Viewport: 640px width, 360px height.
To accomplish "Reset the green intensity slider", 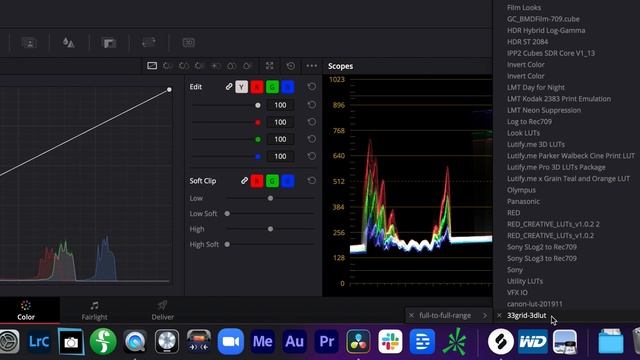I will coord(311,139).
